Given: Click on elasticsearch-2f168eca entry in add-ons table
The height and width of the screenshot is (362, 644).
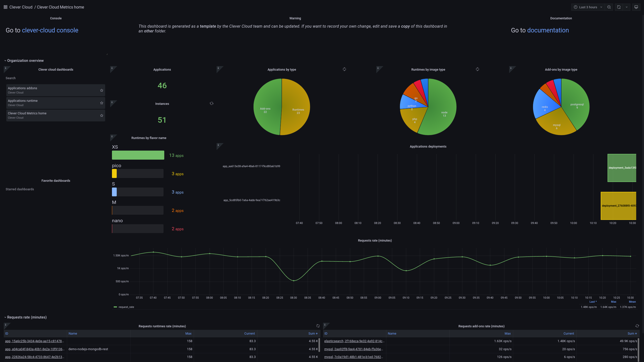Looking at the screenshot, I should tap(353, 341).
